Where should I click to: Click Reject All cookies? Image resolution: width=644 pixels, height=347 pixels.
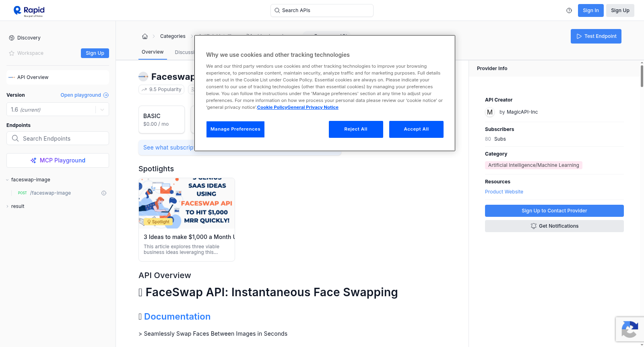click(x=356, y=129)
